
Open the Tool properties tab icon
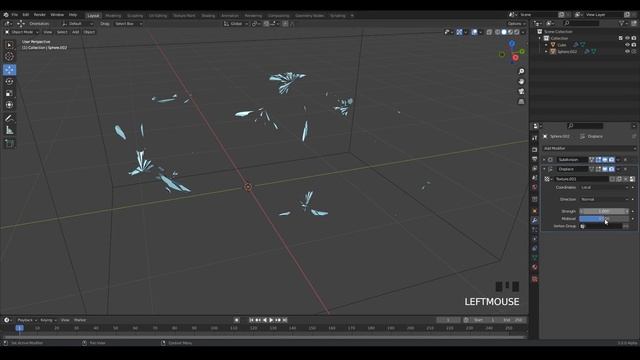pos(535,138)
